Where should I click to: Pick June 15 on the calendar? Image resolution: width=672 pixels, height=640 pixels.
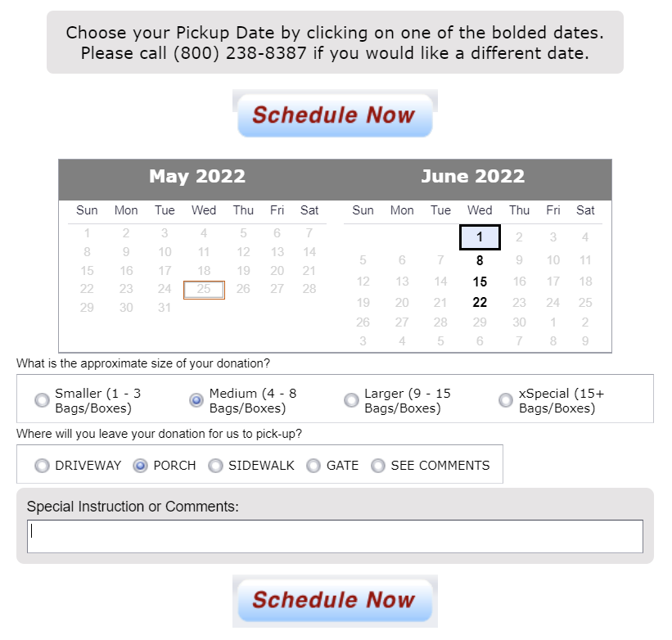(479, 281)
